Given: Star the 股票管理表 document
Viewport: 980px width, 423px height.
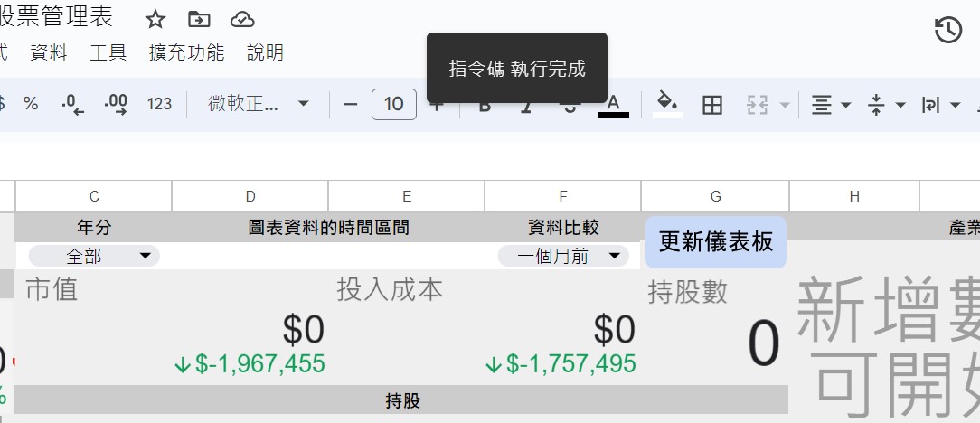Looking at the screenshot, I should 155,20.
